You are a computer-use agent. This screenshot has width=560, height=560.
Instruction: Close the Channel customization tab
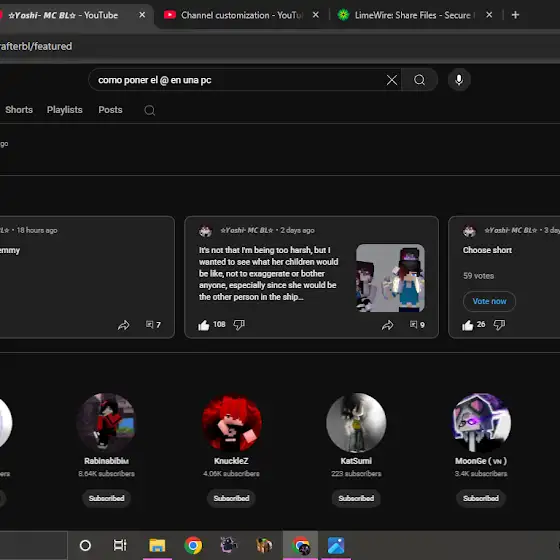pos(316,15)
